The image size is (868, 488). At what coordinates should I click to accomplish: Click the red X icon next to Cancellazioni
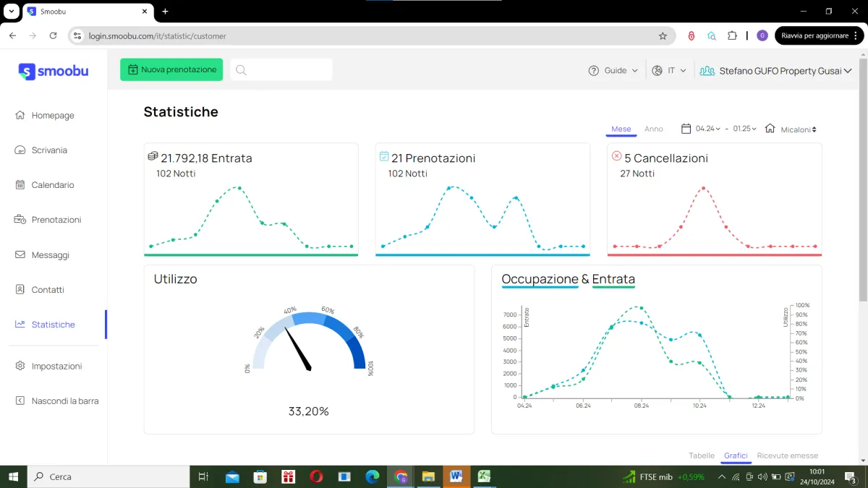tap(616, 156)
